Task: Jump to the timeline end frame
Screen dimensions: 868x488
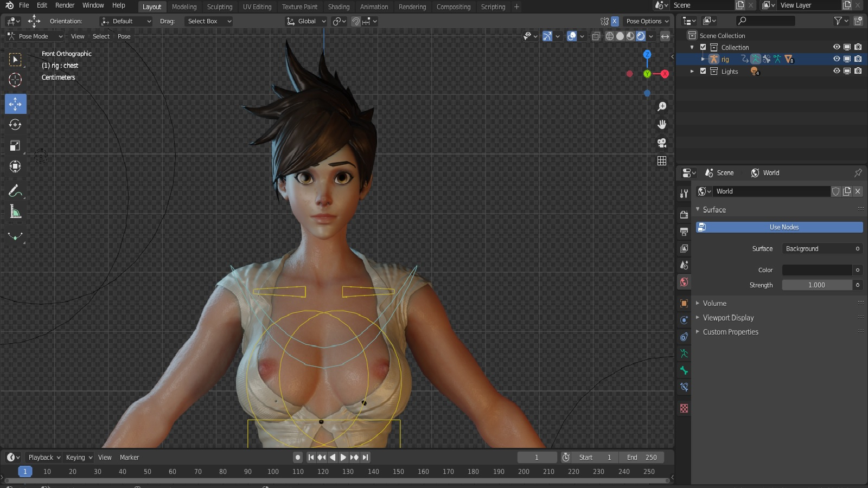Action: pyautogui.click(x=365, y=457)
